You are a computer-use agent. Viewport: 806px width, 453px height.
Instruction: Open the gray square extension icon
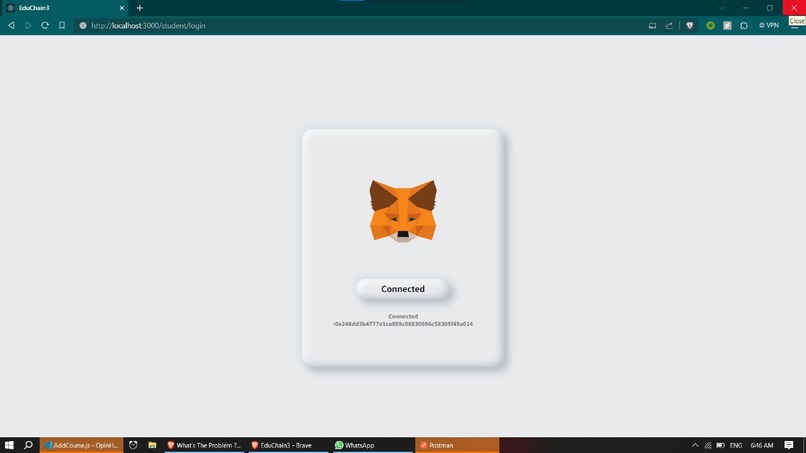pyautogui.click(x=727, y=25)
